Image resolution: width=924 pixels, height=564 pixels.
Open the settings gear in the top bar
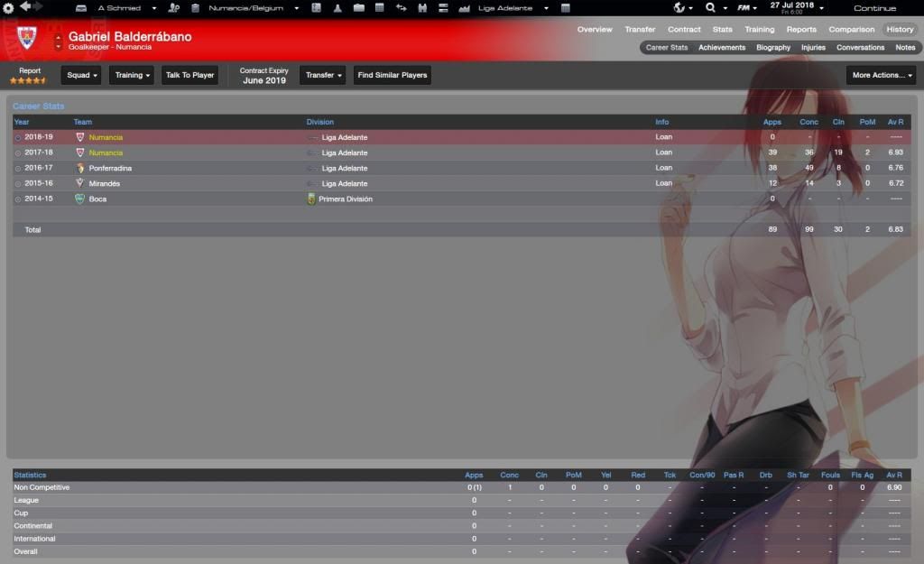coord(8,8)
